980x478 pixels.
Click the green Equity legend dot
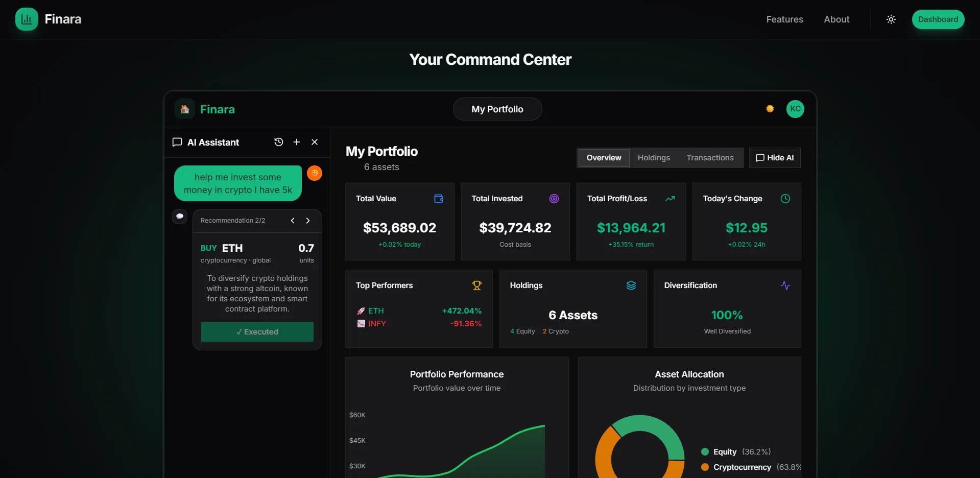point(705,452)
